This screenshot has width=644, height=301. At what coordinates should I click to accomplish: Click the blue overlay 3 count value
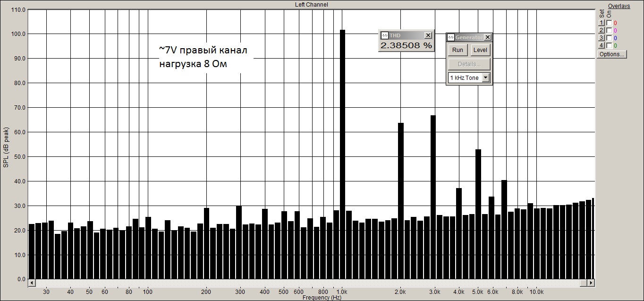pyautogui.click(x=615, y=38)
